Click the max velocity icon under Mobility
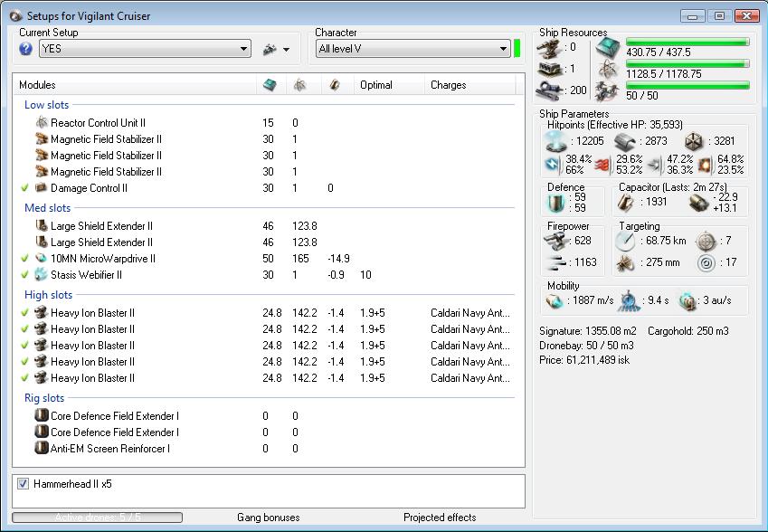This screenshot has height=532, width=768. tap(555, 300)
